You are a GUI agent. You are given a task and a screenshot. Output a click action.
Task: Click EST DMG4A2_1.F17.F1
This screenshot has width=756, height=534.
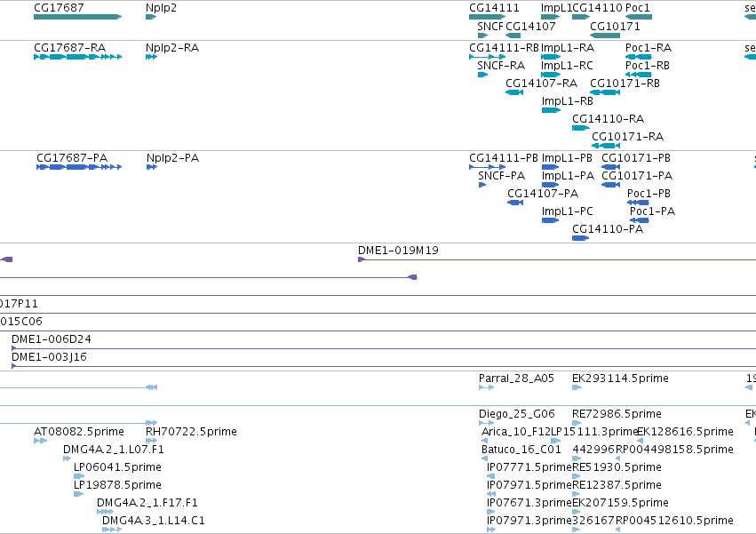pyautogui.click(x=105, y=513)
